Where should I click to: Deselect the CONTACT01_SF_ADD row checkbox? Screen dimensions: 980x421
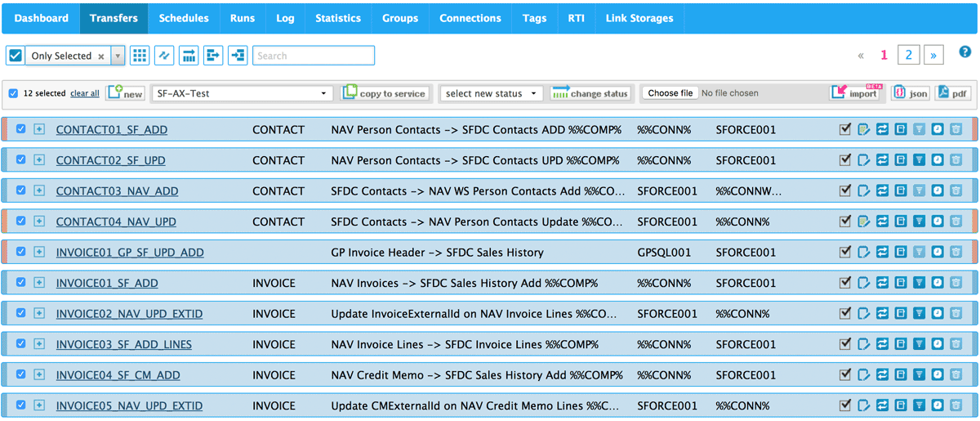click(x=21, y=129)
